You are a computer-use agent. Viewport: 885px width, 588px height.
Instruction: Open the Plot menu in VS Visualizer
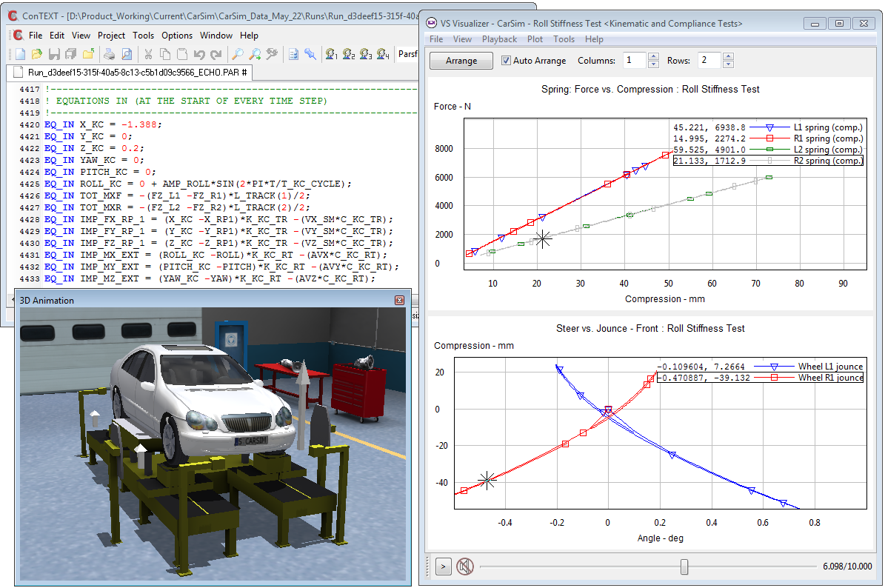535,39
